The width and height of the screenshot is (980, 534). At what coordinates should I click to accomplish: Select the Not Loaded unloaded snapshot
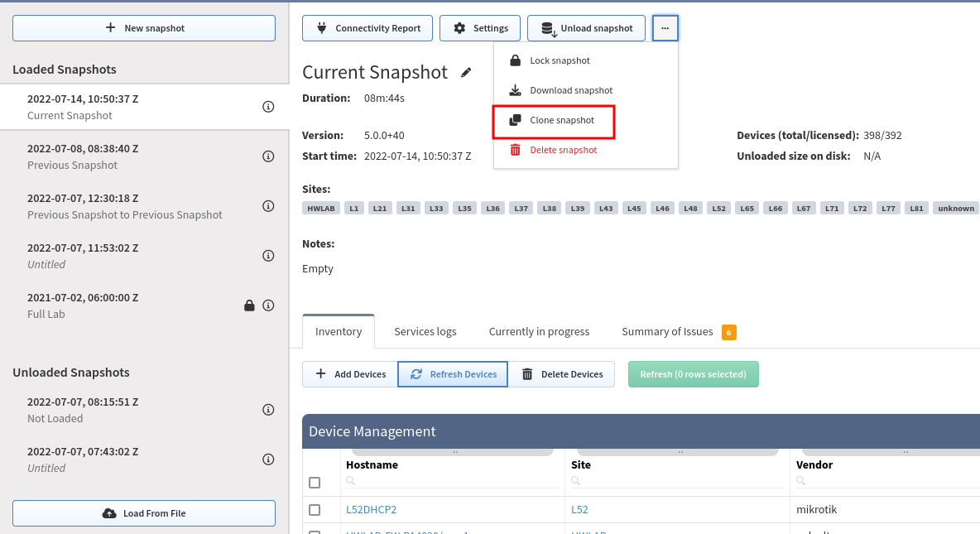click(x=144, y=410)
